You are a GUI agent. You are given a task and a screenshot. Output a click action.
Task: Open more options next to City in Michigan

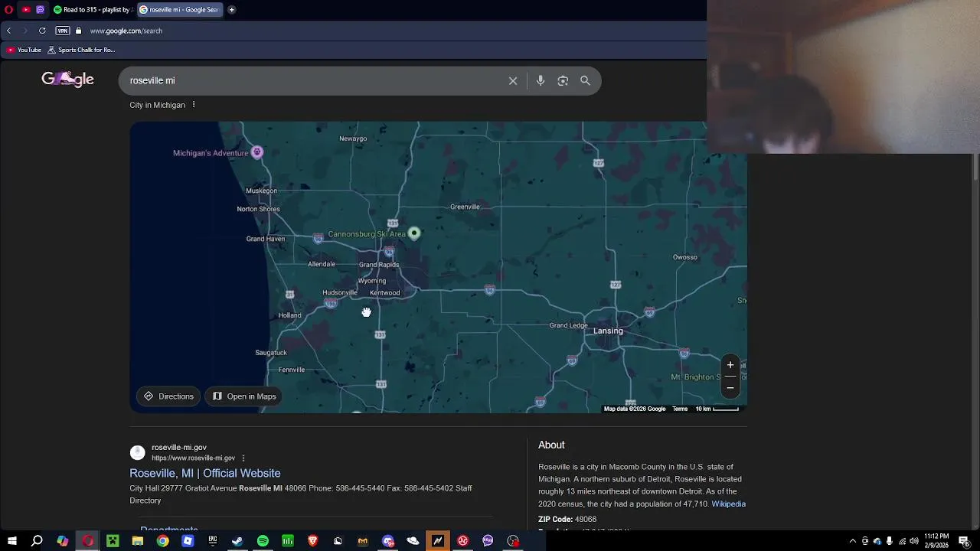(x=194, y=104)
